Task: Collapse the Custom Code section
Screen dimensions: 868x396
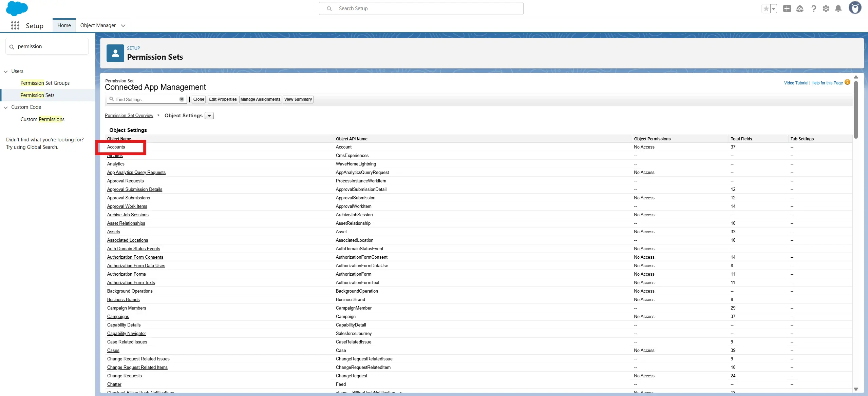Action: click(6, 107)
